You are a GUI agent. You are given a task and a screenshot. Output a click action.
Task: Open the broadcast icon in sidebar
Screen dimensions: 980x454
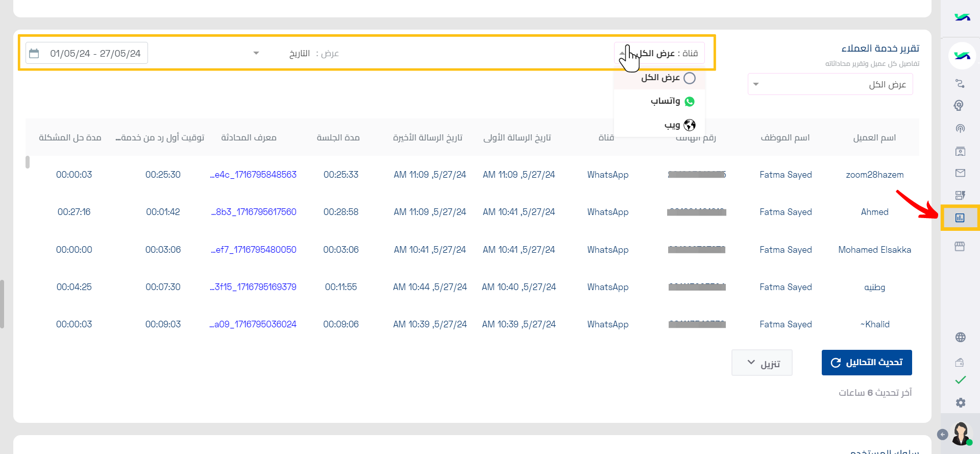tap(960, 128)
